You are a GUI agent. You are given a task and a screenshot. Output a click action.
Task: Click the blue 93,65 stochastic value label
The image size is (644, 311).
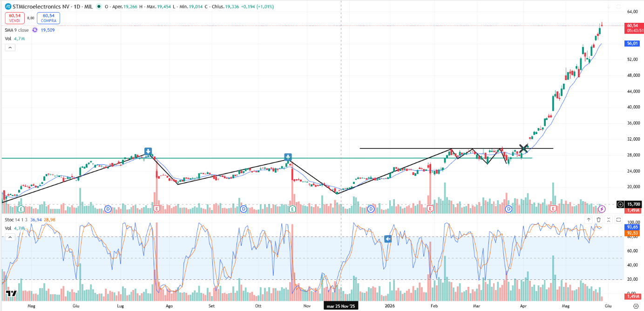click(632, 227)
